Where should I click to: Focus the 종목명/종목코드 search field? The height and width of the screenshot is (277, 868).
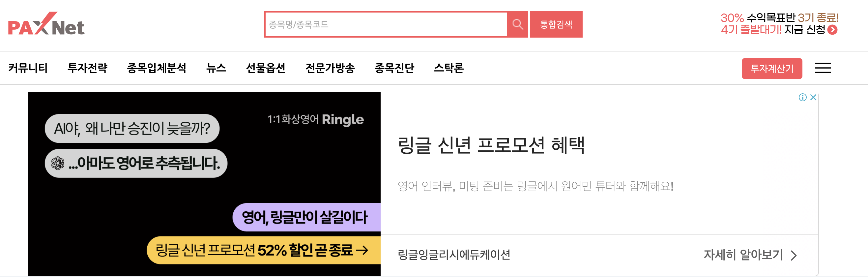click(386, 24)
